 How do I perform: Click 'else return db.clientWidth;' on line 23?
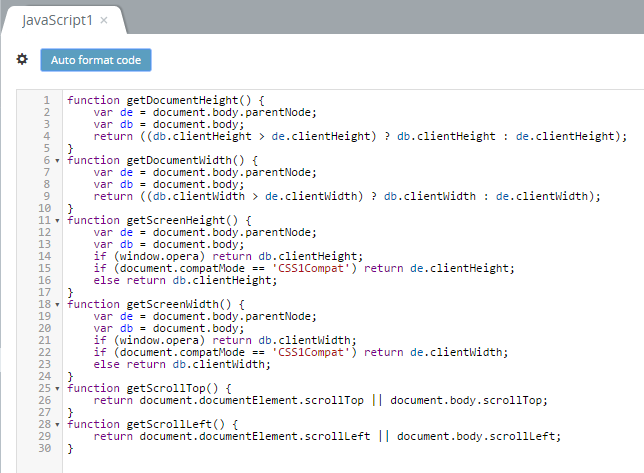[x=182, y=365]
